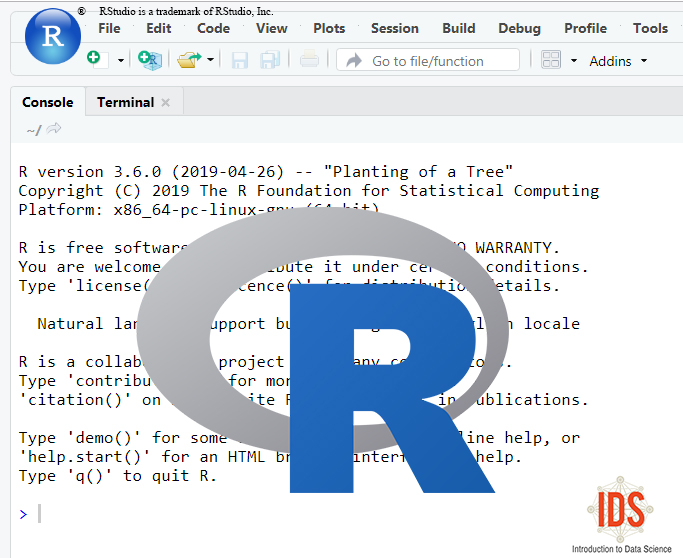Switch to the Terminal tab
Viewport: 683px width, 558px height.
click(x=125, y=102)
